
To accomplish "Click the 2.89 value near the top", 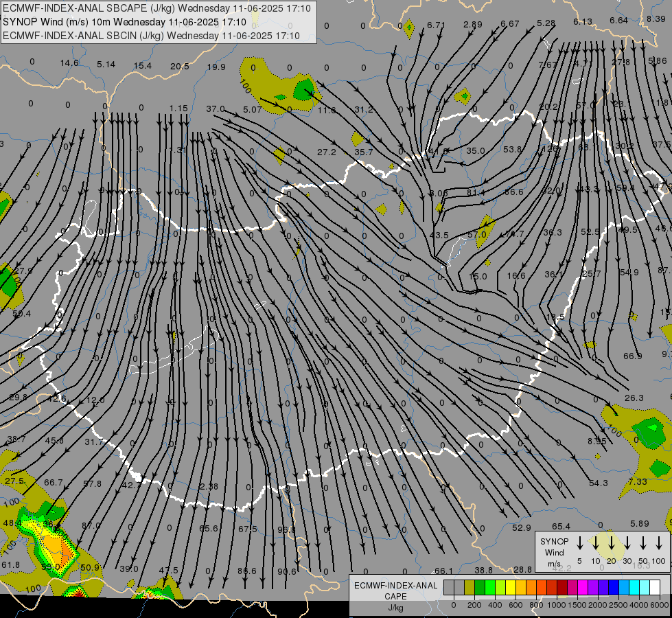I will [x=473, y=25].
